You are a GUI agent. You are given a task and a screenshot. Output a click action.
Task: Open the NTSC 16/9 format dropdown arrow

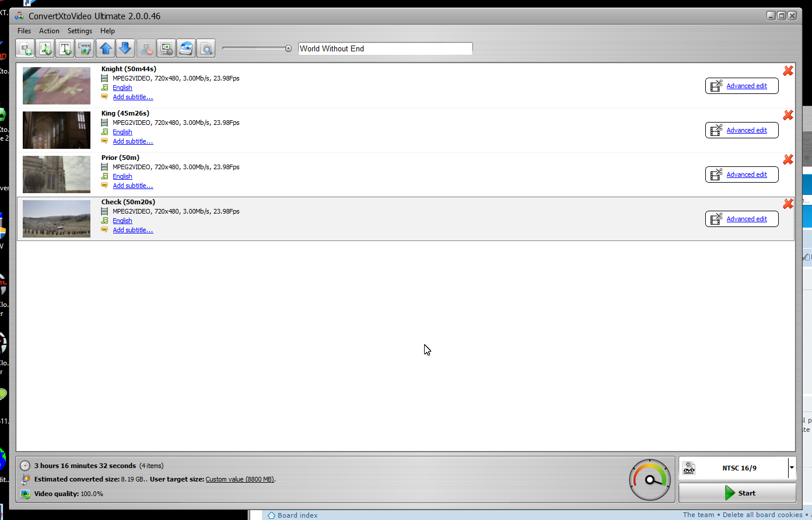[792, 467]
